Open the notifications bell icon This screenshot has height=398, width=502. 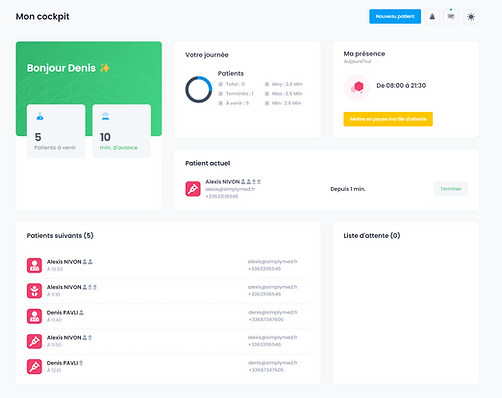(x=432, y=17)
